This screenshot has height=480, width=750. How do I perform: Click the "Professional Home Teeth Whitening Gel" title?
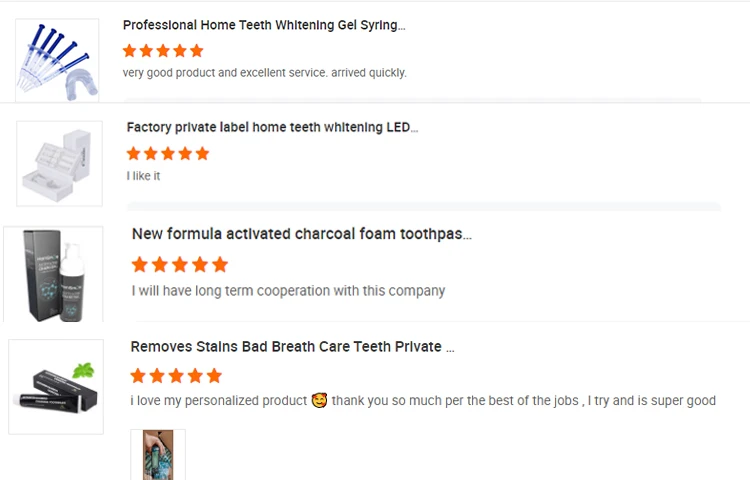coord(264,25)
